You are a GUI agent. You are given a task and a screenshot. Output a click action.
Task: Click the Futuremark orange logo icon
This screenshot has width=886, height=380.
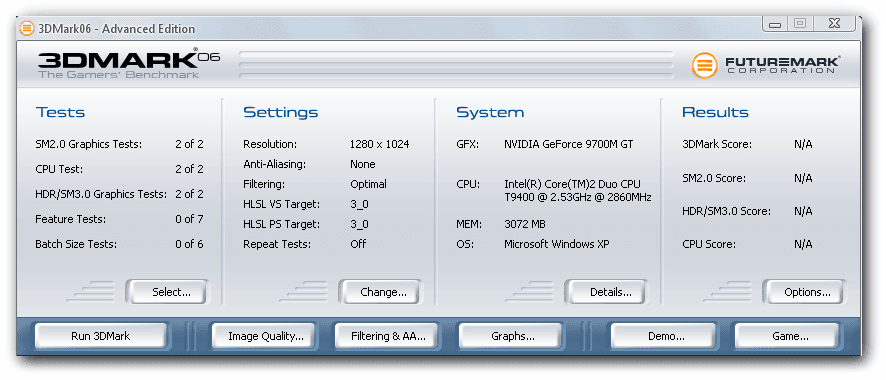tap(705, 65)
